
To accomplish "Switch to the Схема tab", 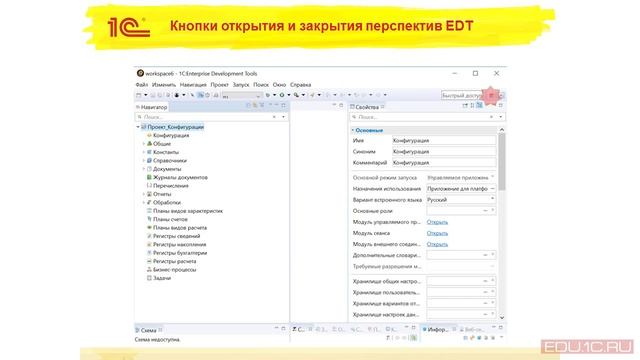I will coord(149,330).
